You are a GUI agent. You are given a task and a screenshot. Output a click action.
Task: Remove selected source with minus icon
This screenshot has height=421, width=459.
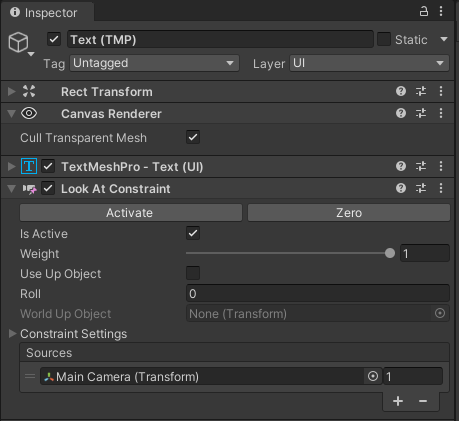point(423,401)
